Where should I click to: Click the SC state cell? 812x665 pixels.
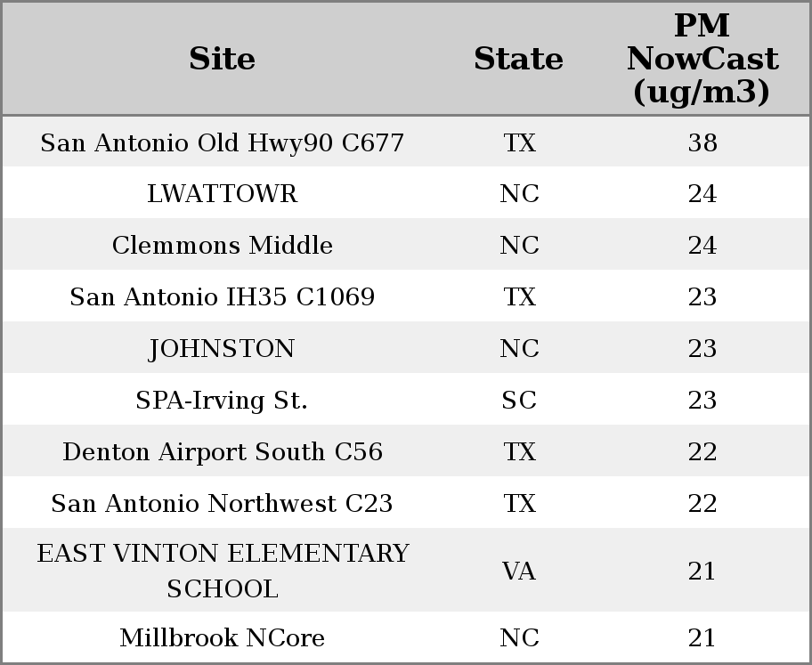click(519, 401)
